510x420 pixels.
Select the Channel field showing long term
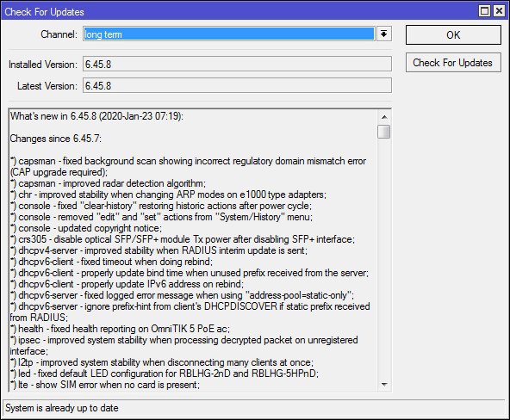229,34
